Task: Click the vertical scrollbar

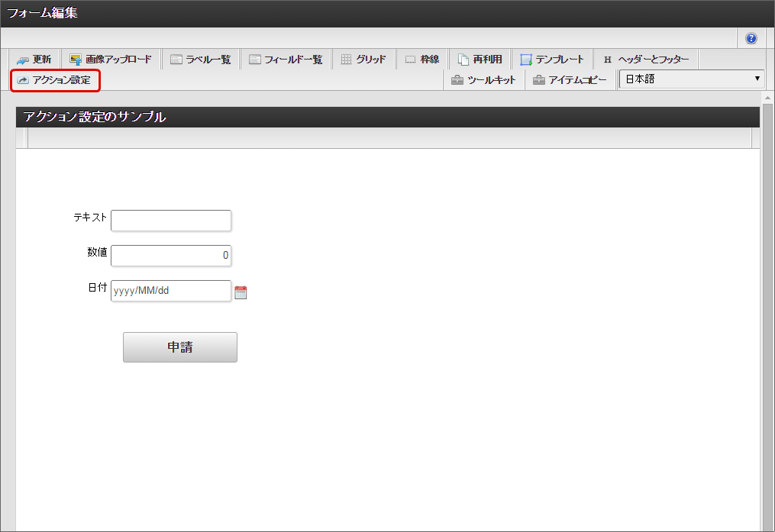Action: tap(767, 316)
